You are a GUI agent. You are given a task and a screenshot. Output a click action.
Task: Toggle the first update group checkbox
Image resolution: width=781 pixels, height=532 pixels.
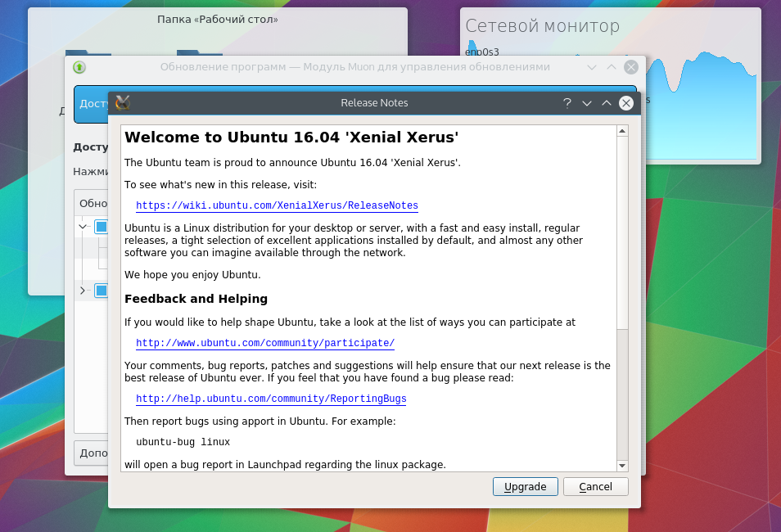[102, 227]
